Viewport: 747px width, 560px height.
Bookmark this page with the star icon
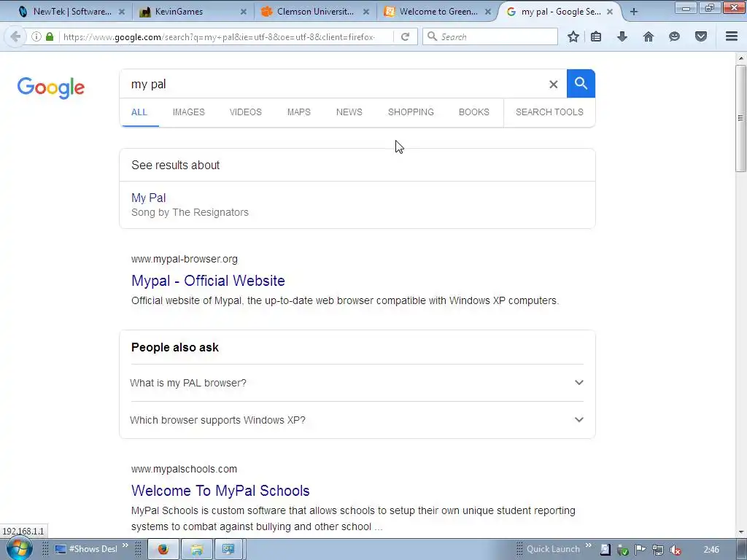(x=573, y=36)
